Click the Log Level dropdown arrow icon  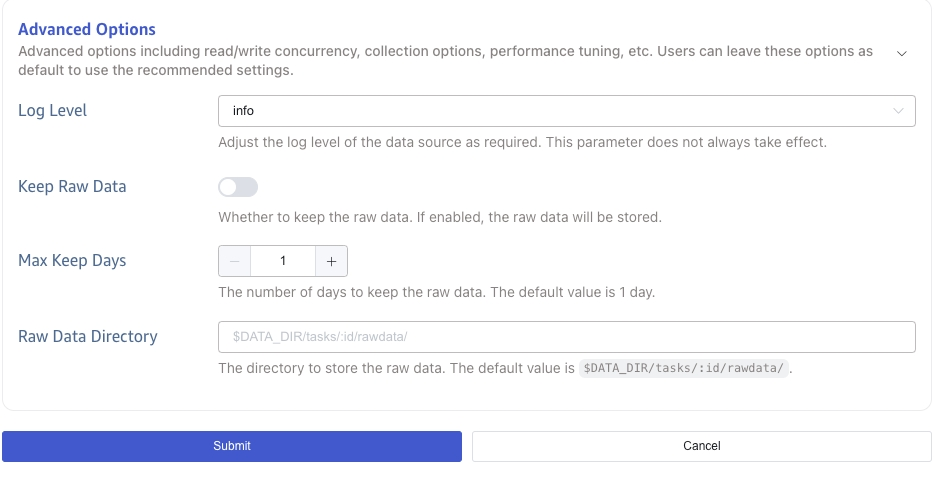point(897,111)
